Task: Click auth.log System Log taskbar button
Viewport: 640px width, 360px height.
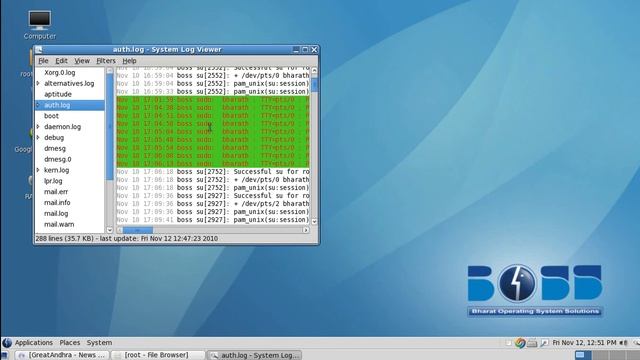Action: (x=255, y=355)
